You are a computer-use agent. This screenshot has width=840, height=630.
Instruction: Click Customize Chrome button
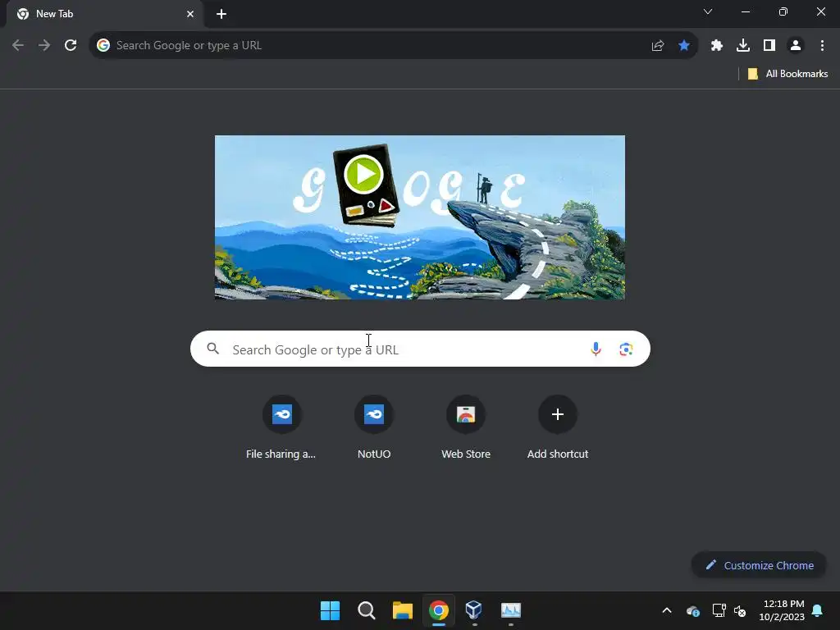click(x=759, y=565)
